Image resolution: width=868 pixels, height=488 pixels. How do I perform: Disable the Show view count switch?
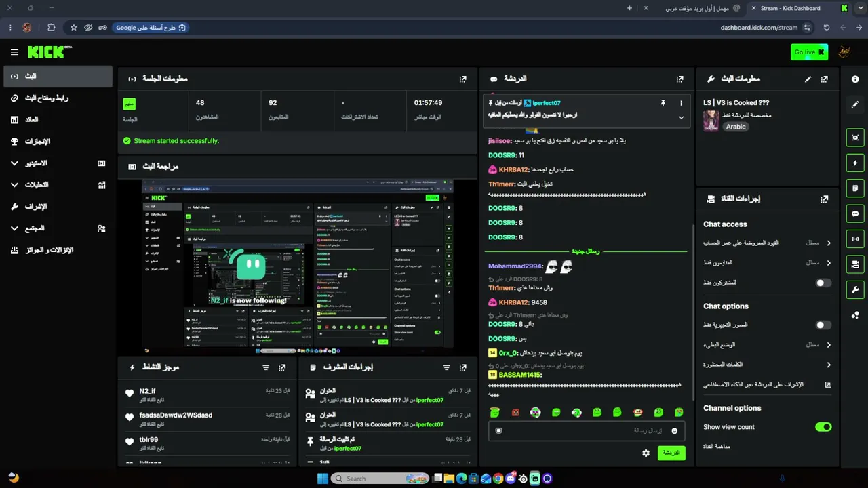pyautogui.click(x=823, y=427)
